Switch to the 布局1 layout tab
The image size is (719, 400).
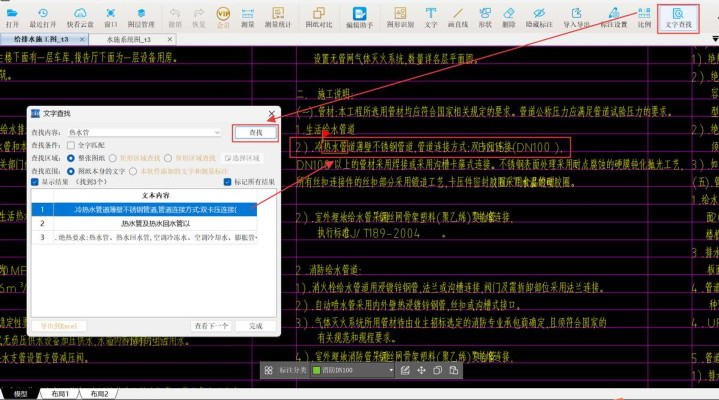[61, 394]
